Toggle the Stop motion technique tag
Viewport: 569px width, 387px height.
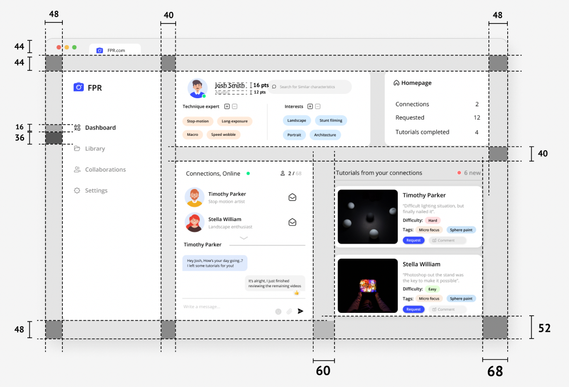(198, 121)
